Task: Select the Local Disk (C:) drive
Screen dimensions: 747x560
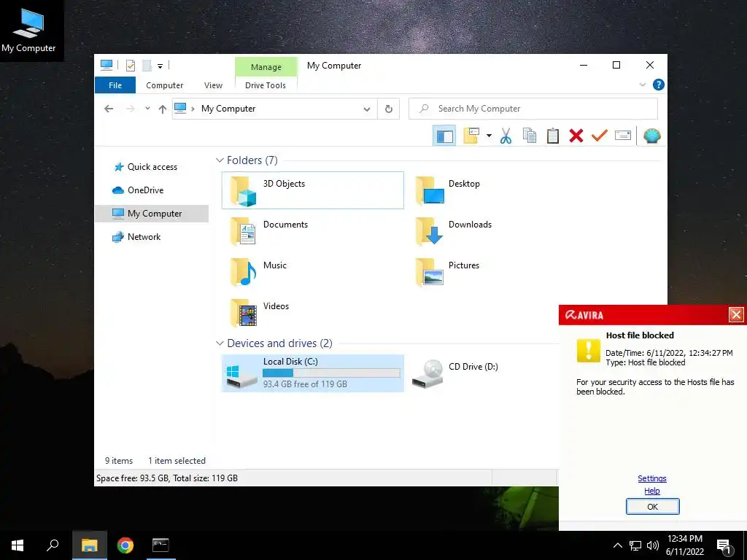Action: pyautogui.click(x=312, y=373)
